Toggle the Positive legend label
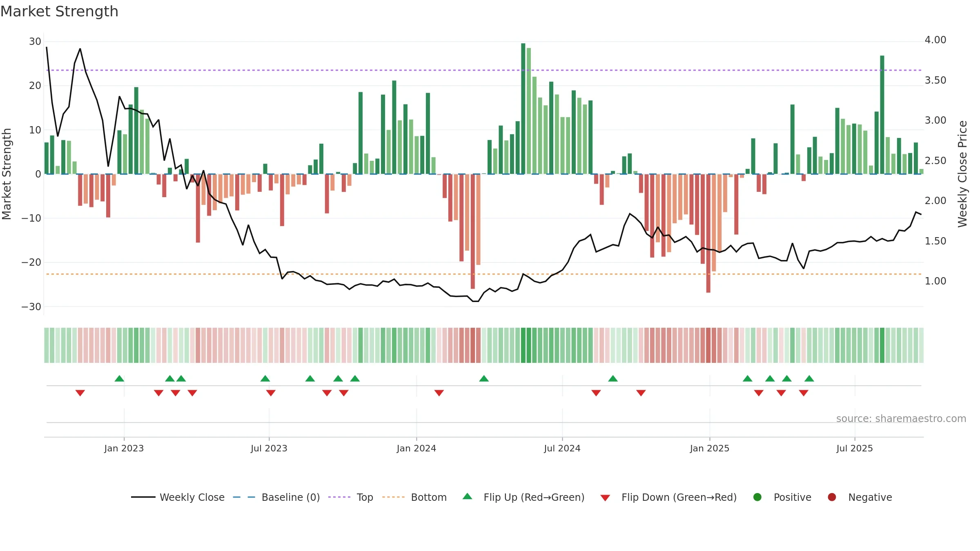Viewport: 980px width, 551px height. [x=793, y=498]
